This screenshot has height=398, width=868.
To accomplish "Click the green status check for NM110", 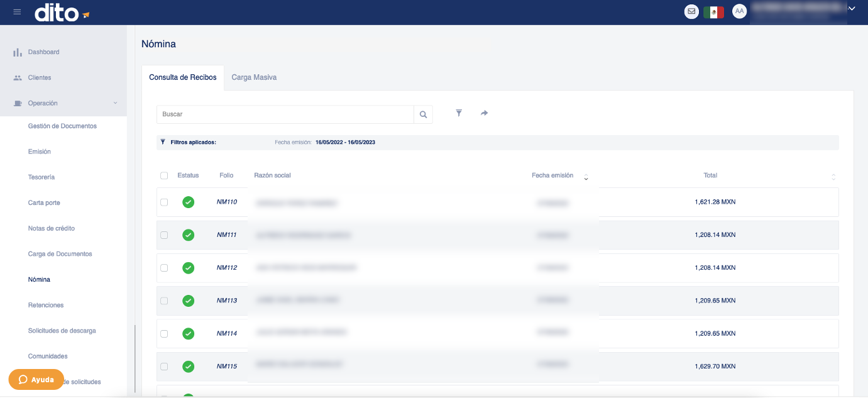I will click(x=188, y=202).
